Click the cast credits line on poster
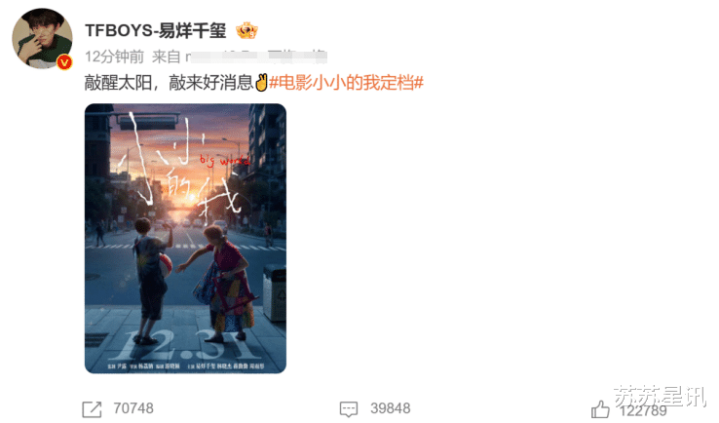Screen dimensions: 719x423 186,366
